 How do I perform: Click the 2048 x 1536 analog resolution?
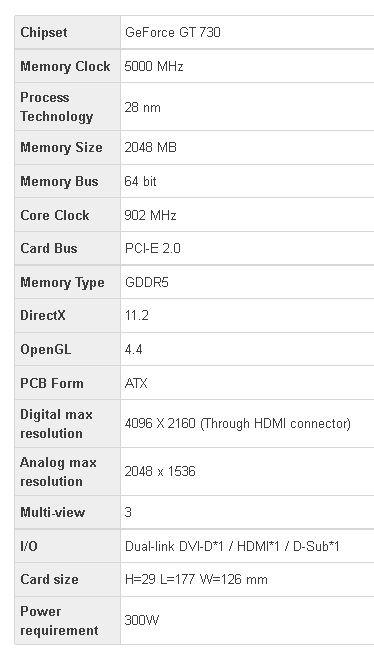pos(160,471)
